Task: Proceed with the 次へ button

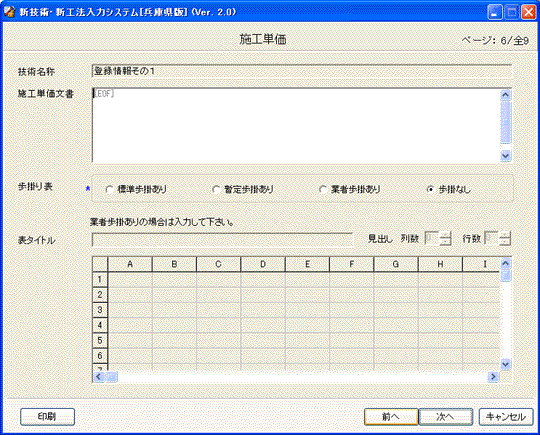Action: (x=446, y=417)
